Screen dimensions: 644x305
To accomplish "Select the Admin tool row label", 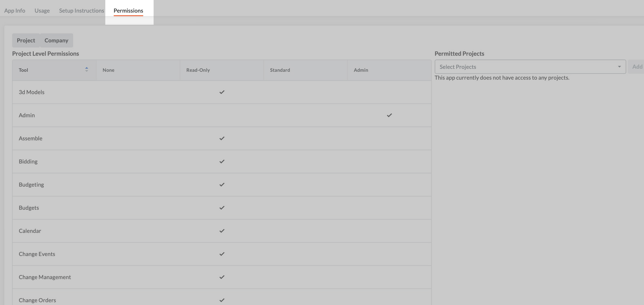I will coord(27,115).
